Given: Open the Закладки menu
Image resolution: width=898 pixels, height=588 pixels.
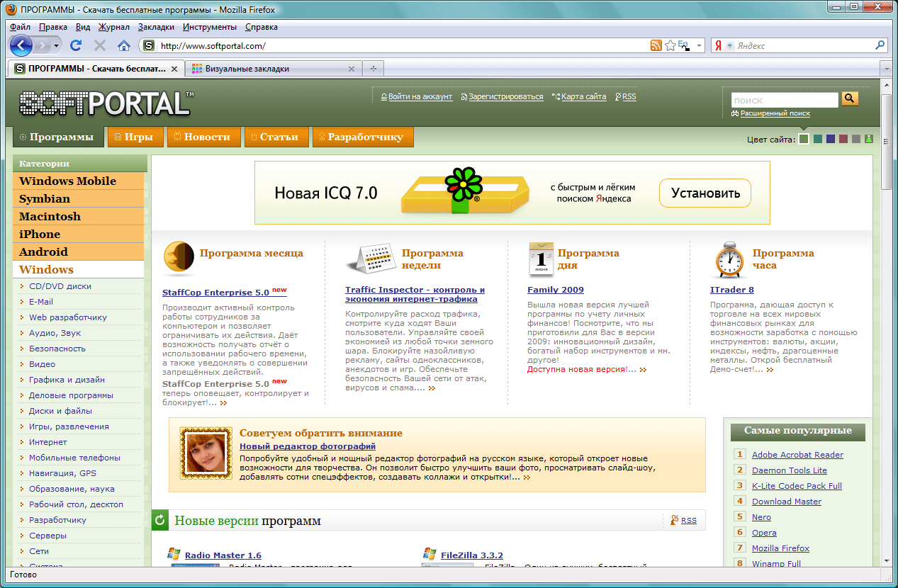Looking at the screenshot, I should click(156, 27).
